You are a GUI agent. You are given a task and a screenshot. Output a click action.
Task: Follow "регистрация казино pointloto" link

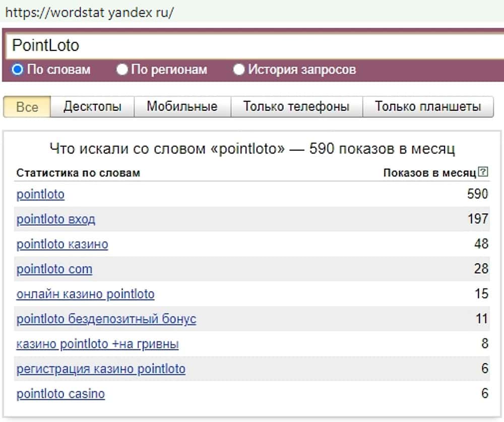pyautogui.click(x=101, y=369)
